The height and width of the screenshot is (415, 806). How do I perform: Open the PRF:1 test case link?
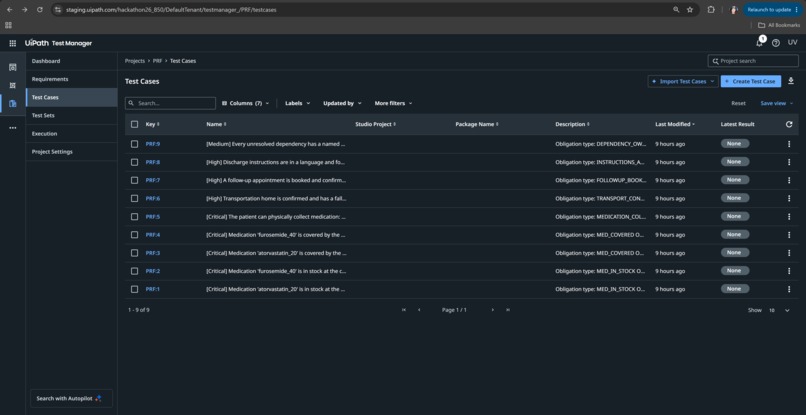pyautogui.click(x=153, y=289)
